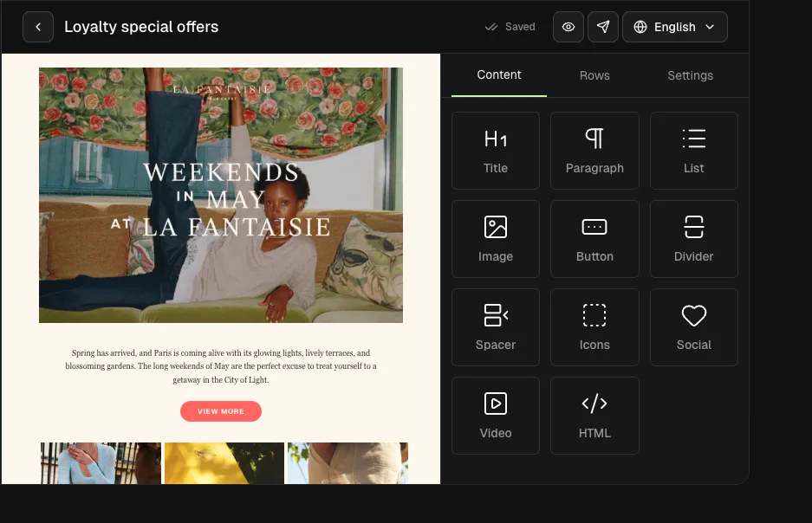
Task: Add an Image block
Action: 496,239
